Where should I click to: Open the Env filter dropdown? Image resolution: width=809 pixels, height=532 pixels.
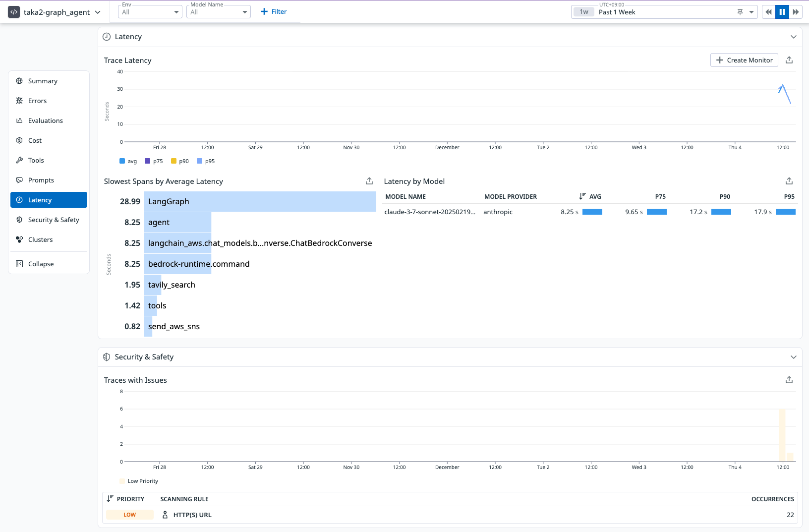pyautogui.click(x=150, y=12)
